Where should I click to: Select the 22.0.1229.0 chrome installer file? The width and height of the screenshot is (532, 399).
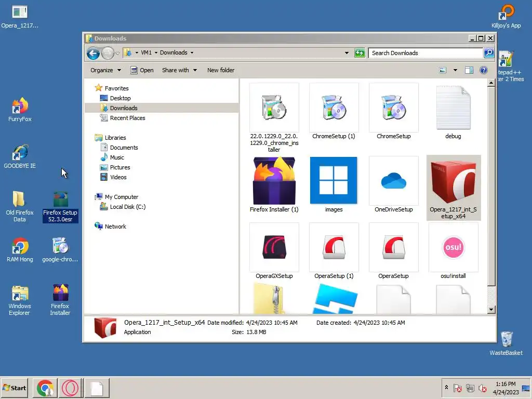pos(274,118)
